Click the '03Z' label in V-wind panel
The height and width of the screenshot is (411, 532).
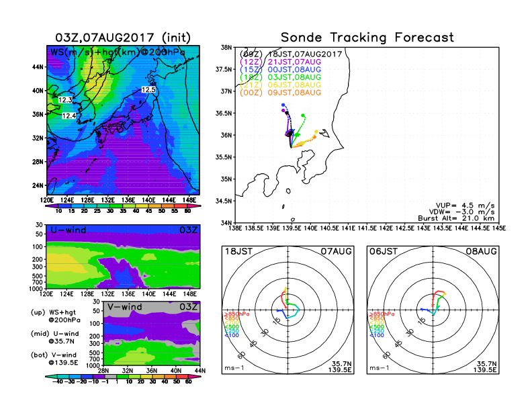point(188,307)
